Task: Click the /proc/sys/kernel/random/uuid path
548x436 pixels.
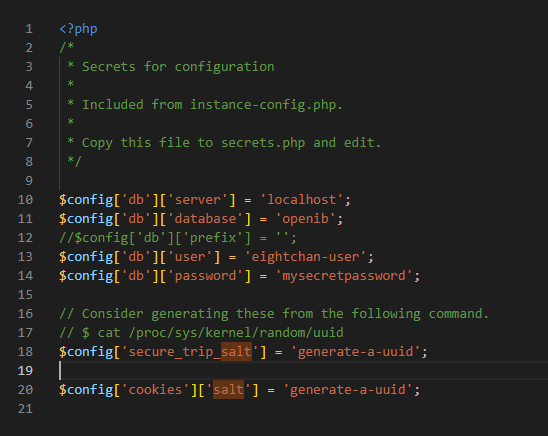Action: [236, 333]
